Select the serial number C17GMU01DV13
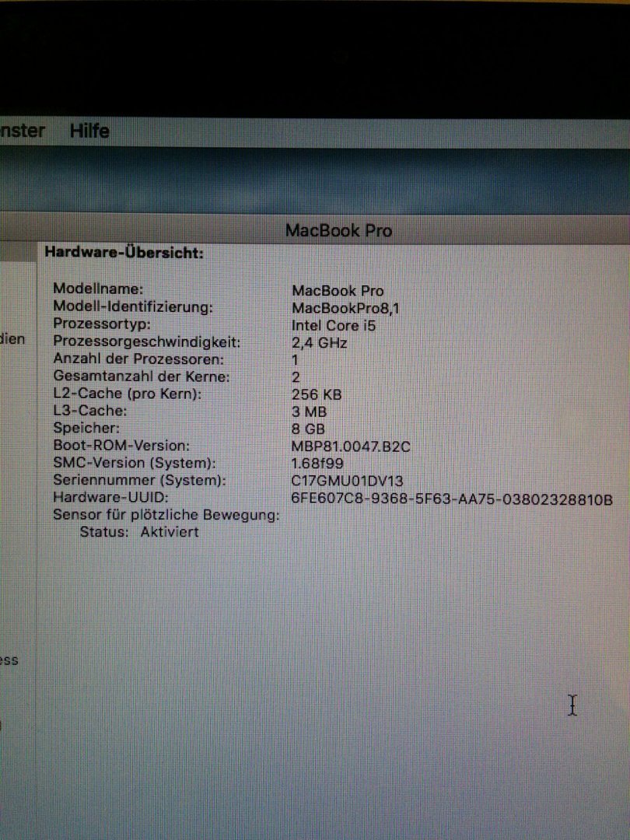Image resolution: width=630 pixels, height=840 pixels. pos(347,481)
